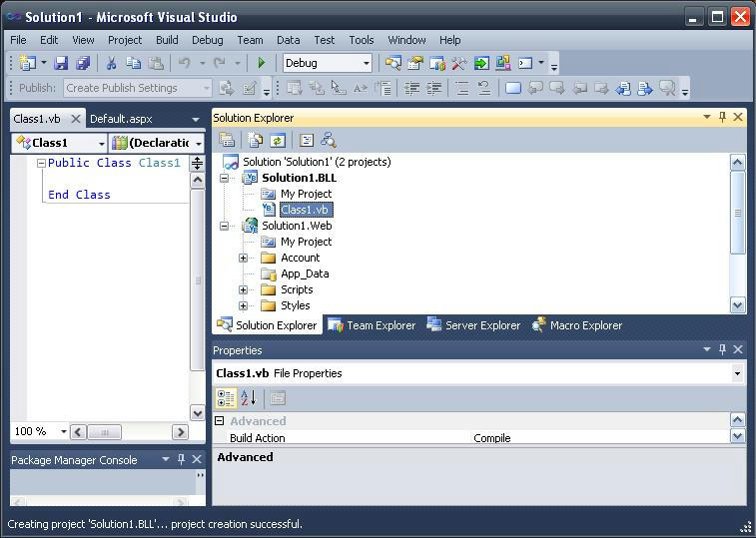Collapse the Solution1.BLL project node
The height and width of the screenshot is (538, 756).
224,179
